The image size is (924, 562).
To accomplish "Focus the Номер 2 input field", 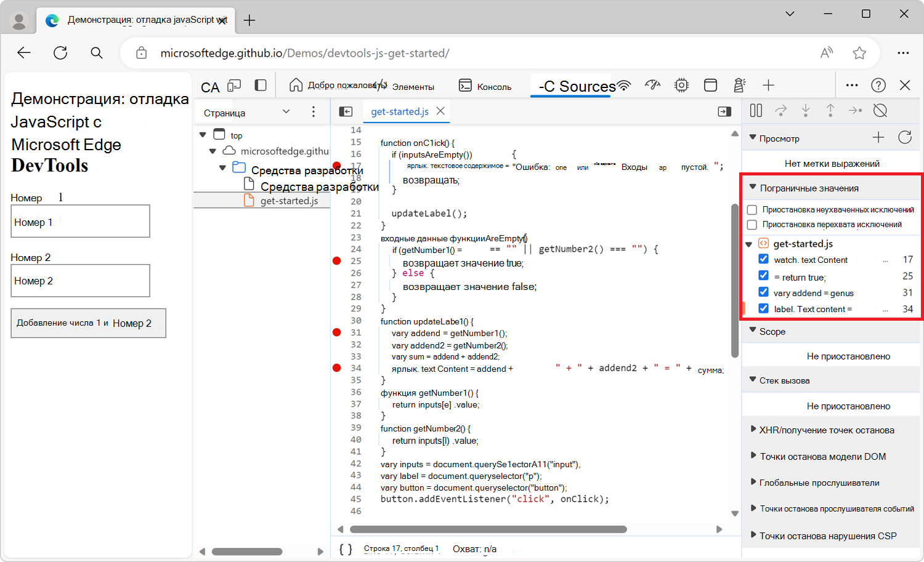I will 80,281.
